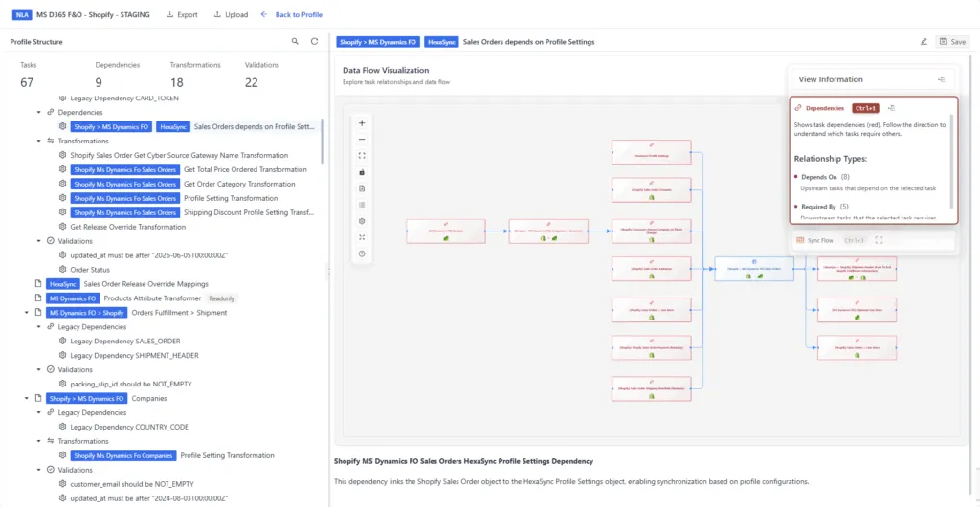Collapse the Companies tree node

coord(26,398)
